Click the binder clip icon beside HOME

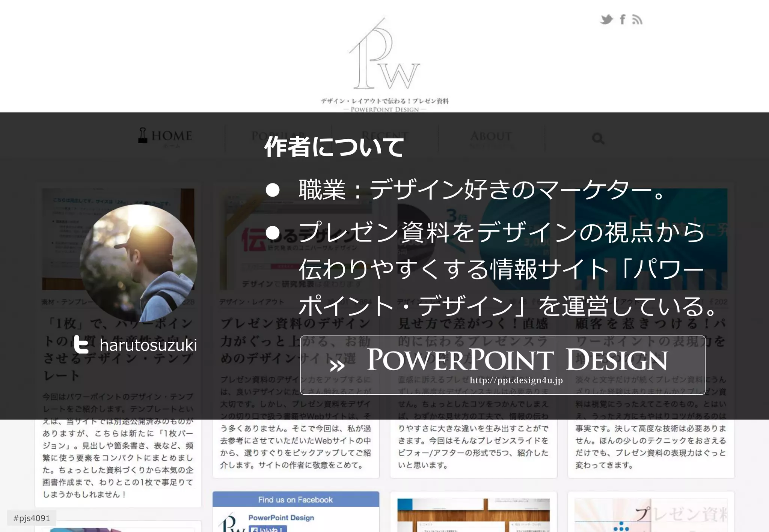[143, 135]
